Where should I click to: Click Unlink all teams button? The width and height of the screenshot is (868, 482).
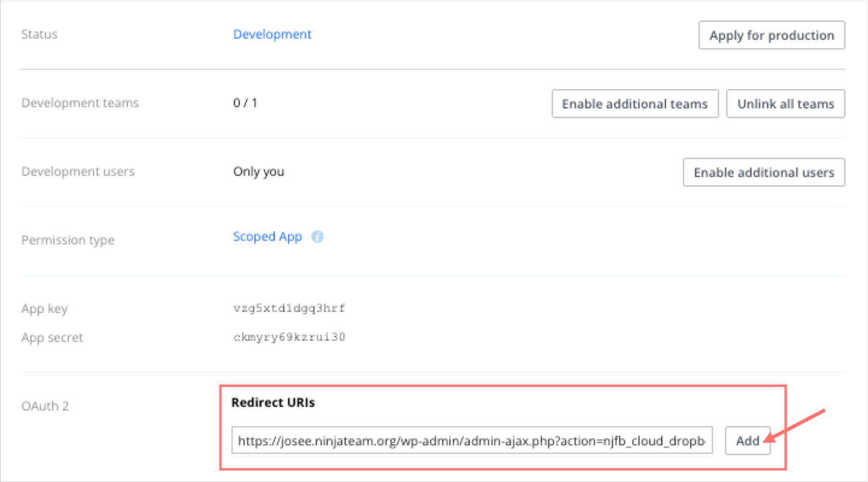tap(786, 104)
